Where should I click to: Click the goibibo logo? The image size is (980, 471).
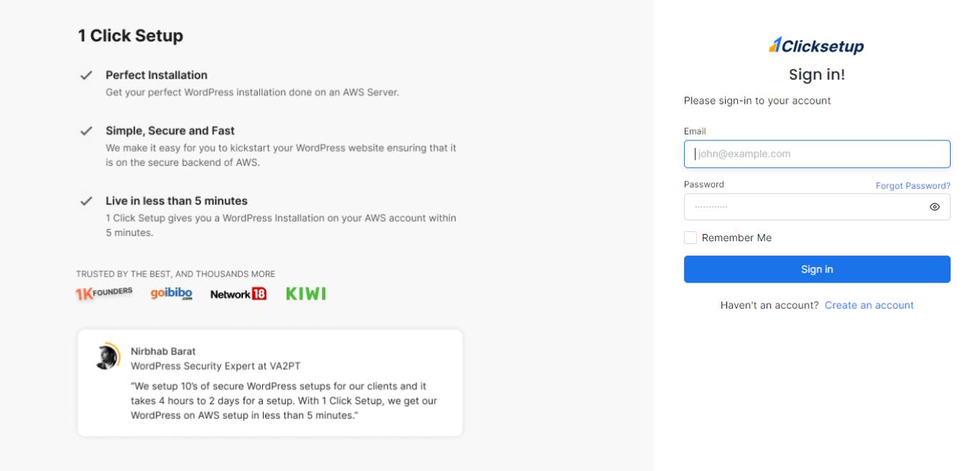coord(172,293)
